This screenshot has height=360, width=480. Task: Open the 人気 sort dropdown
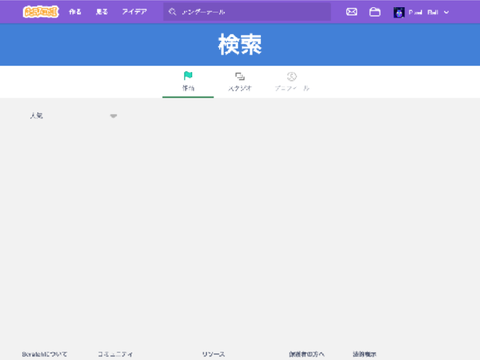[73, 116]
